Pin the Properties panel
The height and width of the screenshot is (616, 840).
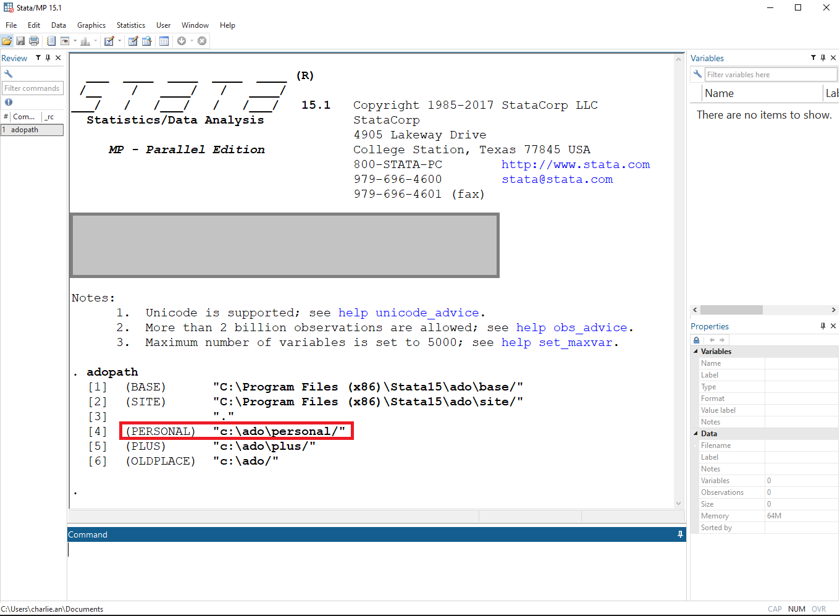[823, 326]
